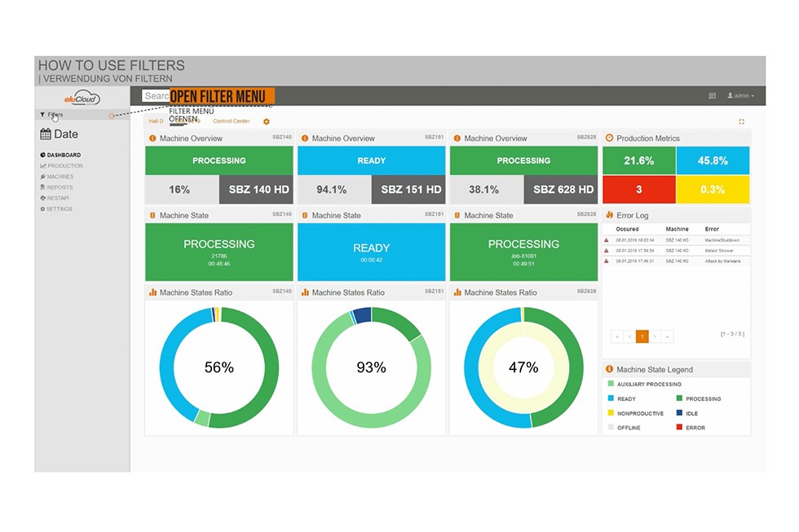
Task: Open Machines section in the sidebar
Action: [x=56, y=177]
